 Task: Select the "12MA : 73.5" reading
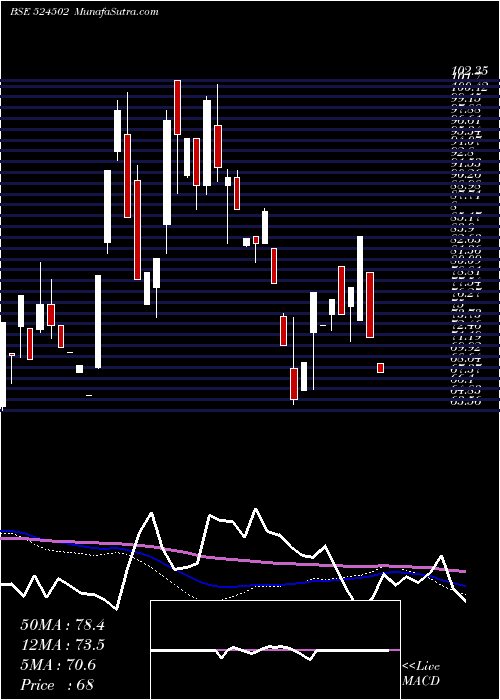tap(62, 645)
